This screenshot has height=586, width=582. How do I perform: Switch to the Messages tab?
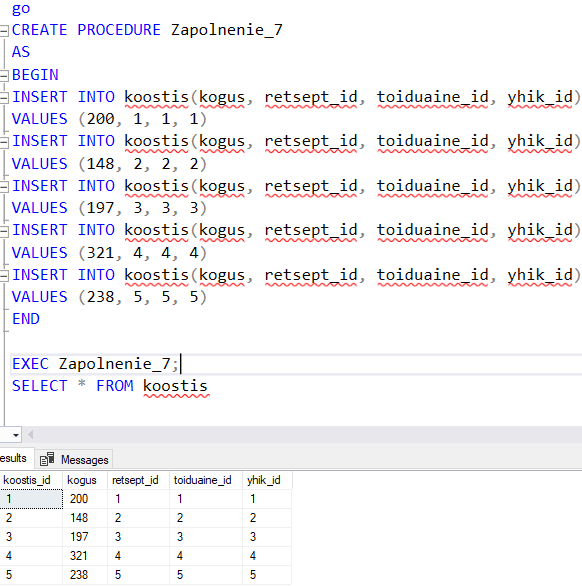pyautogui.click(x=74, y=460)
